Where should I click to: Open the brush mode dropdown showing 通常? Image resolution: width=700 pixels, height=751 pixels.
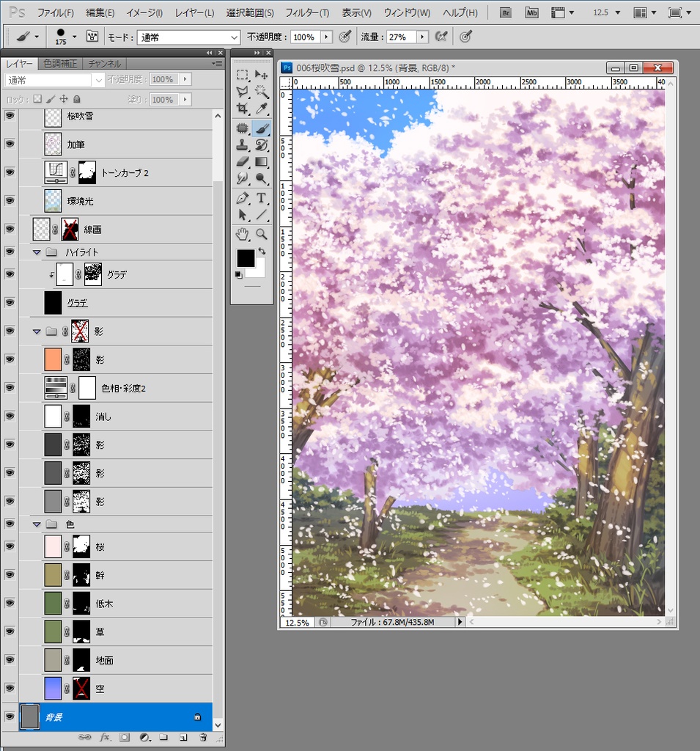point(188,37)
